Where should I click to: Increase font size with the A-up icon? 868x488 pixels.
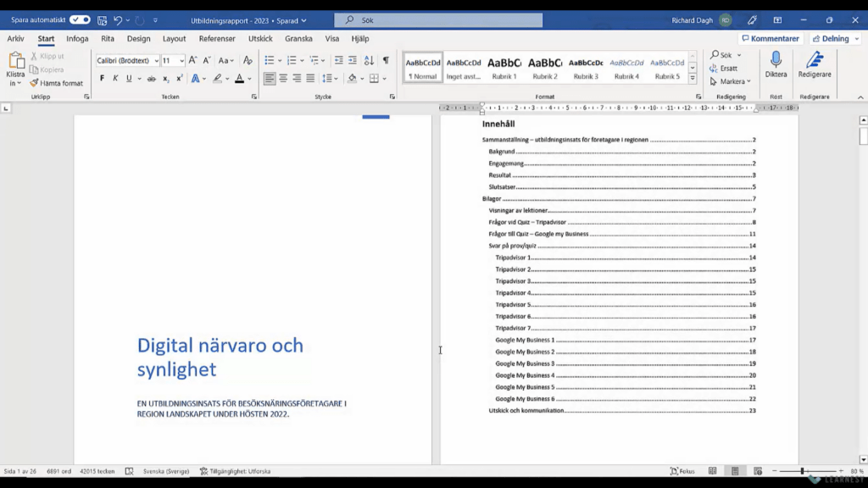tap(192, 60)
